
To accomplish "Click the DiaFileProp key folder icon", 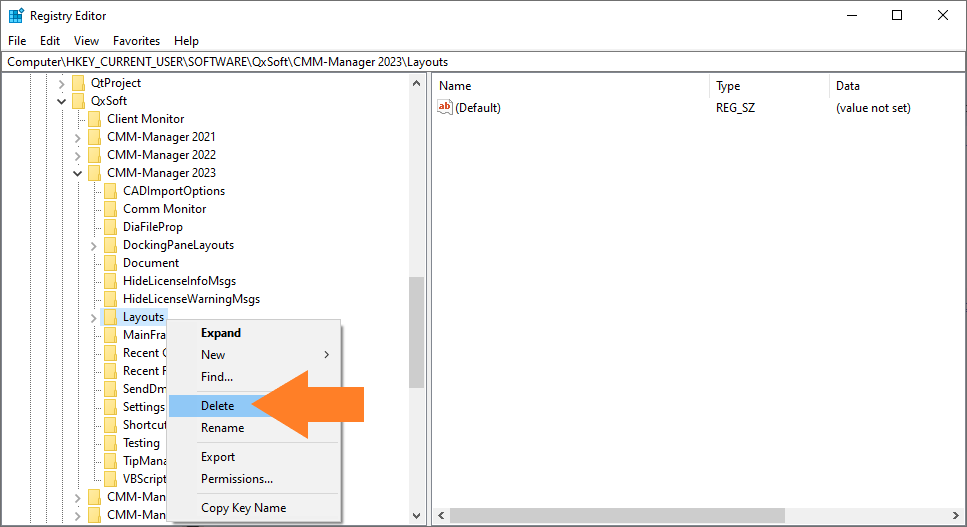I will pyautogui.click(x=111, y=227).
